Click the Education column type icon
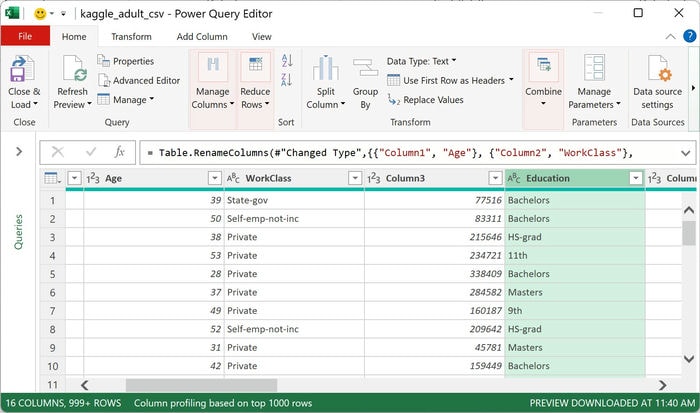The image size is (700, 413). point(514,179)
